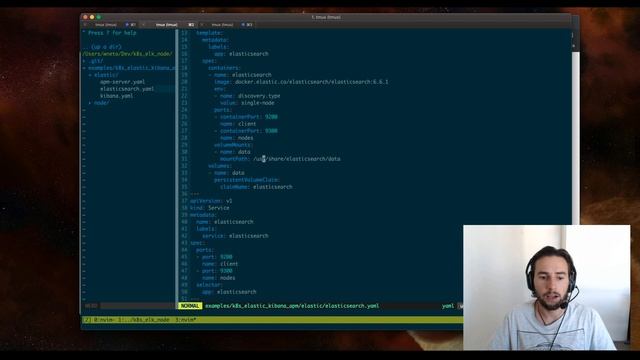
Task: Click the 'containerPort: 9200' line
Action: click(246, 117)
